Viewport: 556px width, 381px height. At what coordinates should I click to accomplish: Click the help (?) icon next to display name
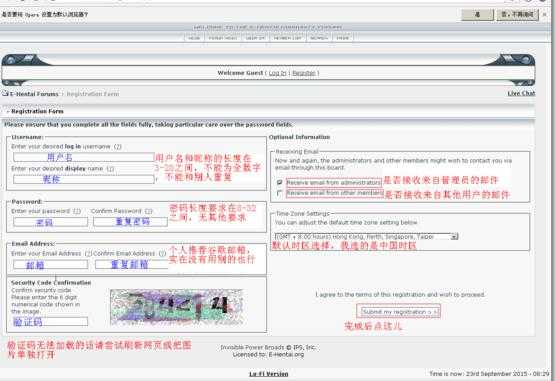pos(110,169)
